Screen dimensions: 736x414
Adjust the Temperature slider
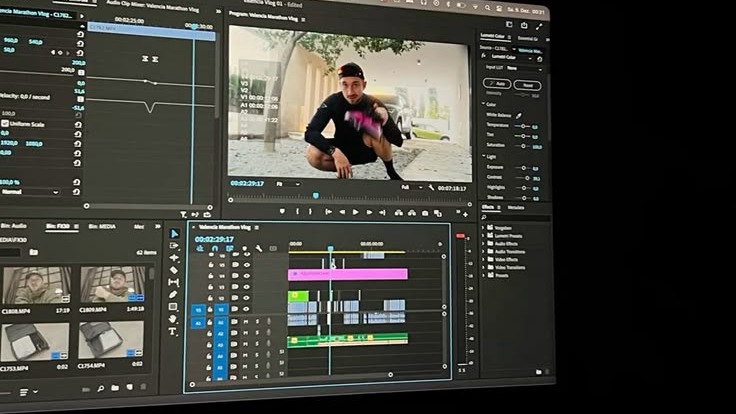[x=522, y=126]
